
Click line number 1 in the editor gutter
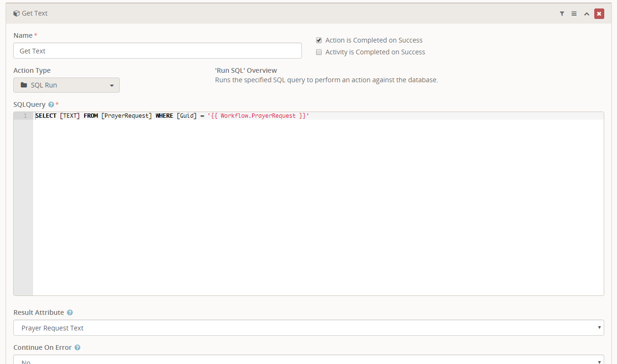pyautogui.click(x=25, y=116)
